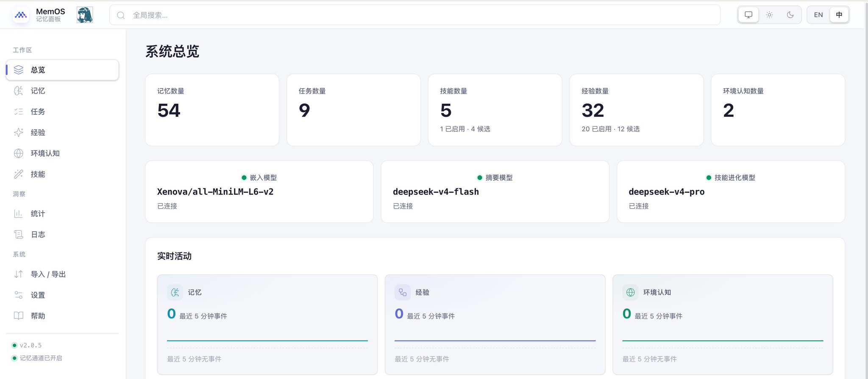Click the 摘要模型 green status dot
Image resolution: width=868 pixels, height=379 pixels.
(480, 177)
